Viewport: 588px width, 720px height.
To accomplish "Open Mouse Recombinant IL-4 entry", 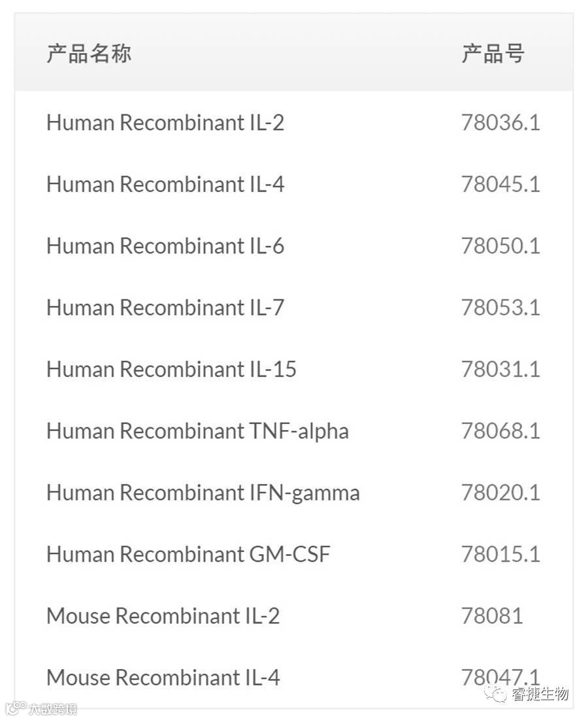I will 163,678.
